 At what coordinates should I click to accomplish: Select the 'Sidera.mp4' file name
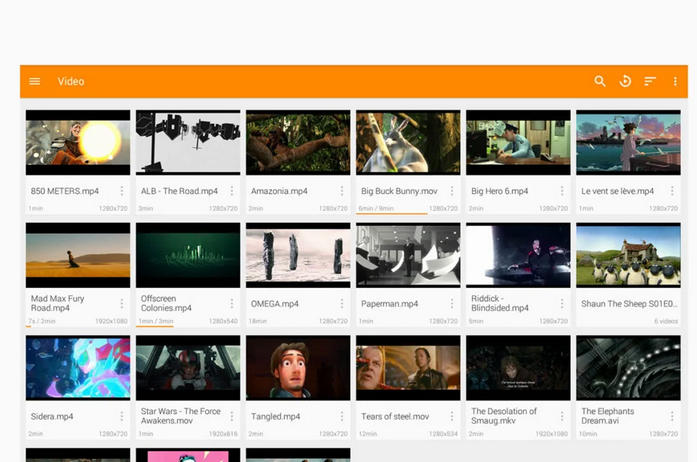(52, 417)
